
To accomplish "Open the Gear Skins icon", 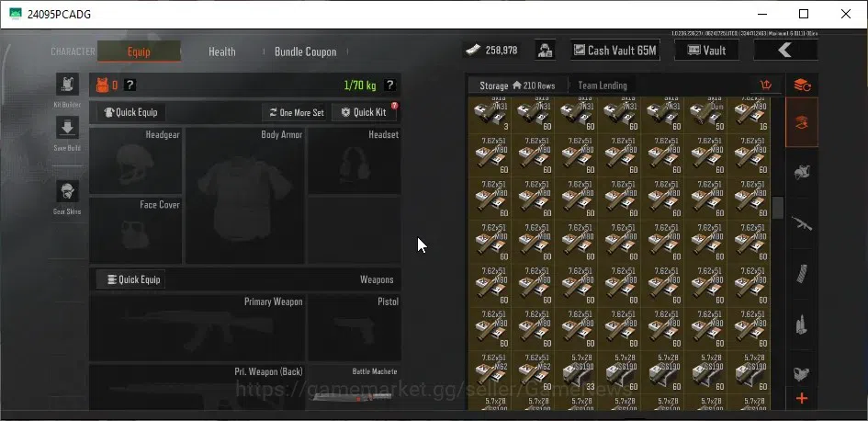I will point(67,191).
